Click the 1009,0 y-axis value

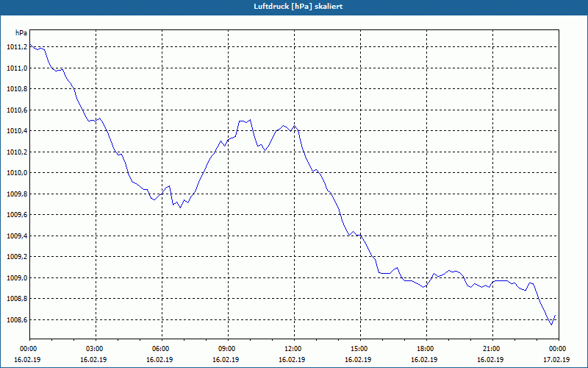point(17,278)
